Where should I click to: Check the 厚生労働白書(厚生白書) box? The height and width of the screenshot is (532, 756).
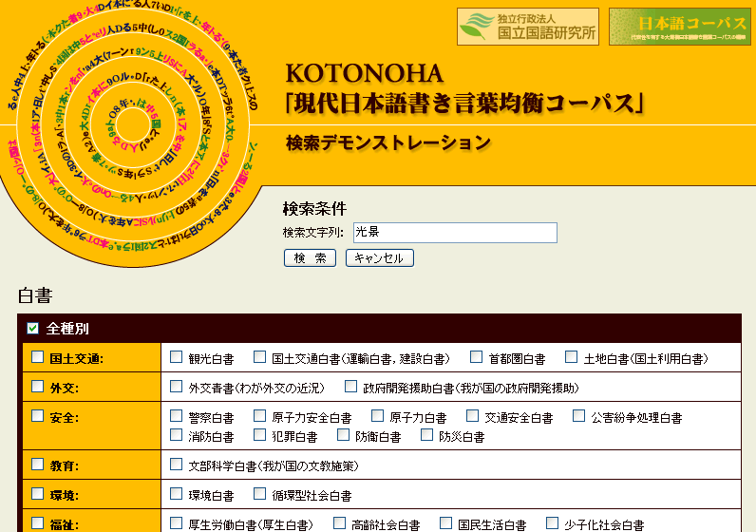[177, 522]
